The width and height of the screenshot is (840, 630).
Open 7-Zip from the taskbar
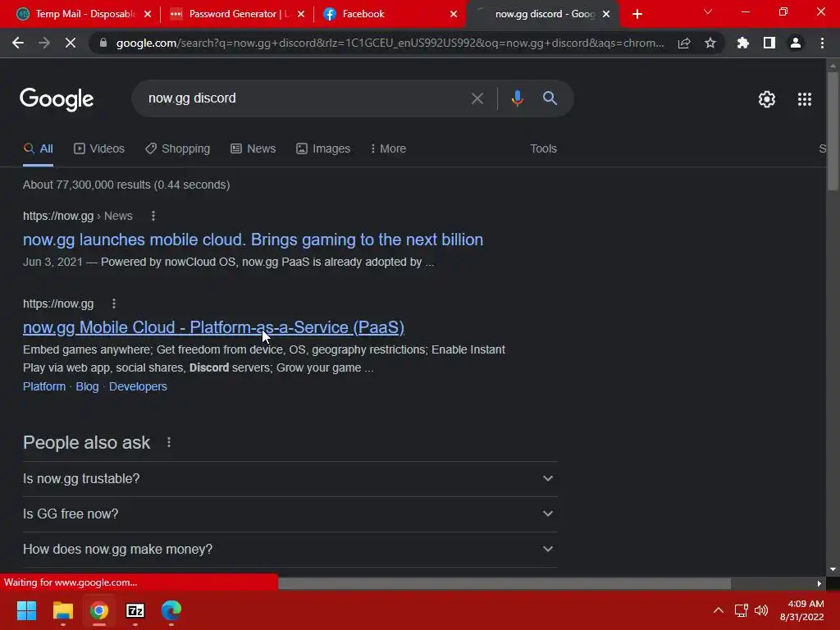click(135, 610)
